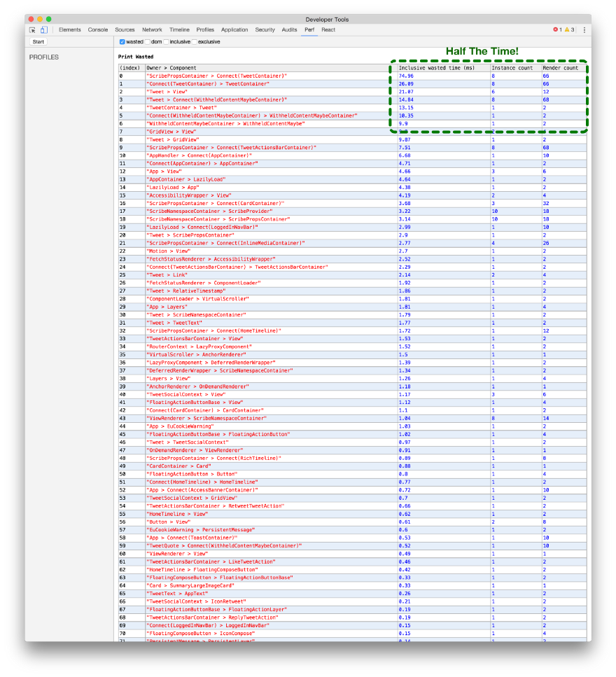Select the "Layers > View" row
Viewport: 616px width, 677px height.
[x=352, y=378]
